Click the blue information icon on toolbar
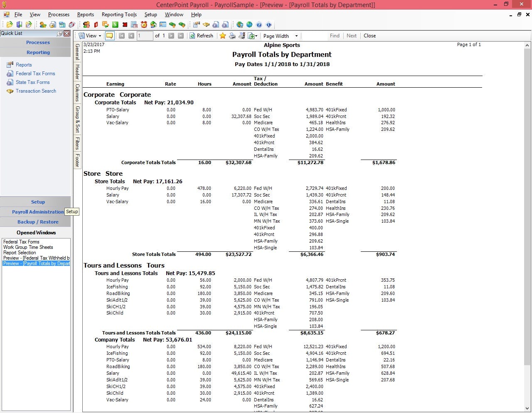 pos(268,25)
